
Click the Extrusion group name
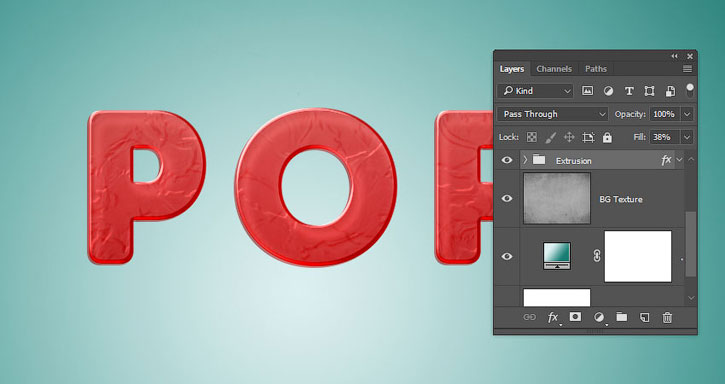click(574, 161)
